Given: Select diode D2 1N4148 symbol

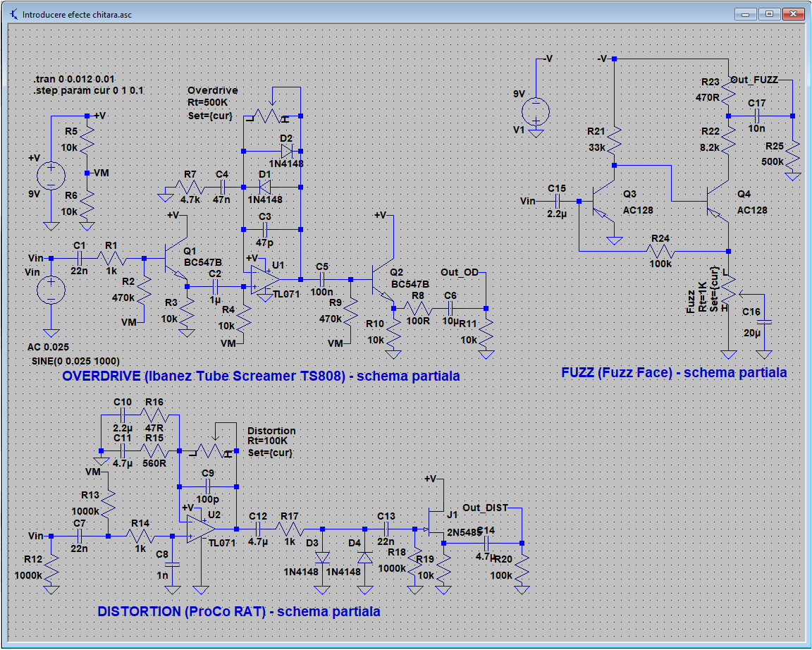Looking at the screenshot, I should coord(286,152).
